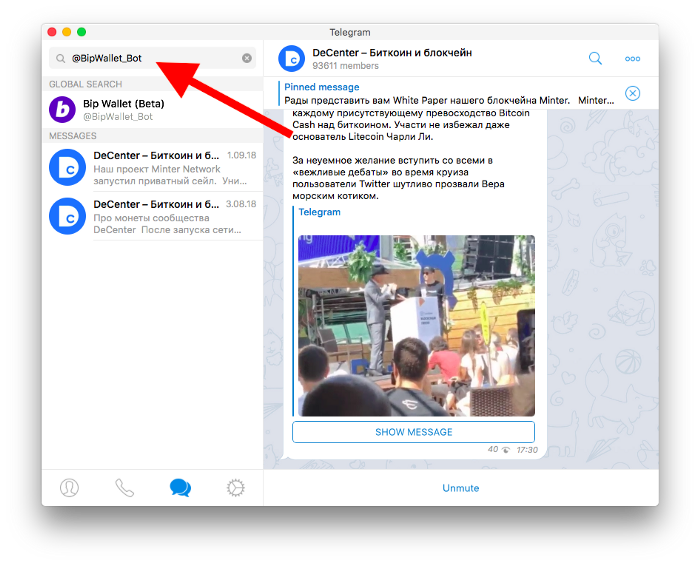The height and width of the screenshot is (565, 700).
Task: Click the search magnifier icon in sidebar
Action: (60, 58)
